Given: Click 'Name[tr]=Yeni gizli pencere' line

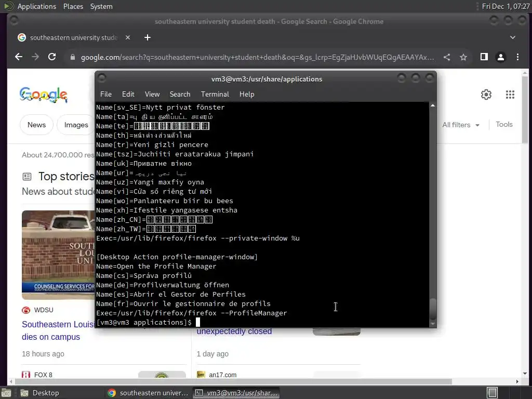Looking at the screenshot, I should [152, 144].
